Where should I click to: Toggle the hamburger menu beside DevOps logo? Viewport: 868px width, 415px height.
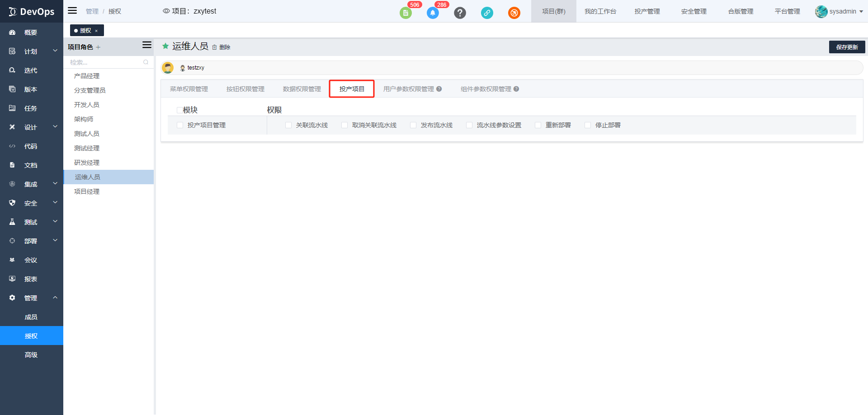coord(72,11)
